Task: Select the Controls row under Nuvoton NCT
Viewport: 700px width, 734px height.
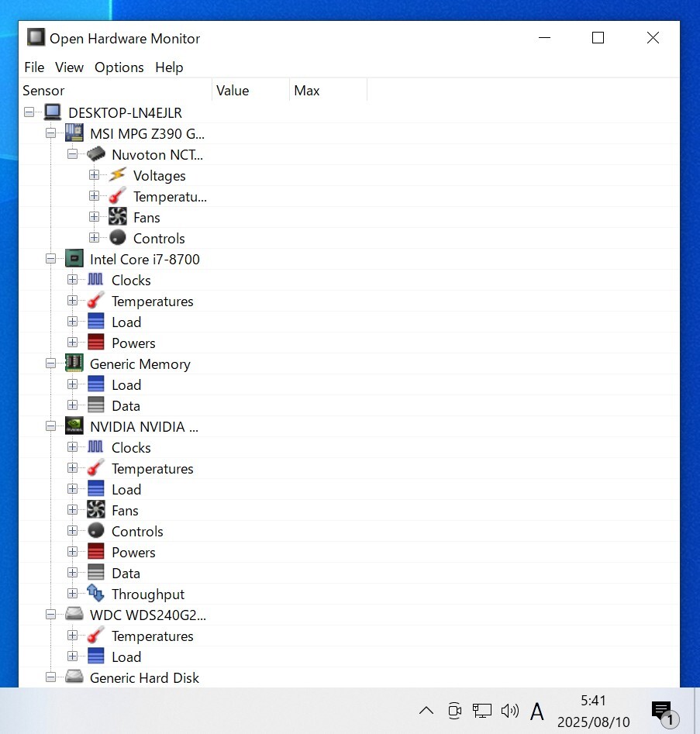Action: 349,238
